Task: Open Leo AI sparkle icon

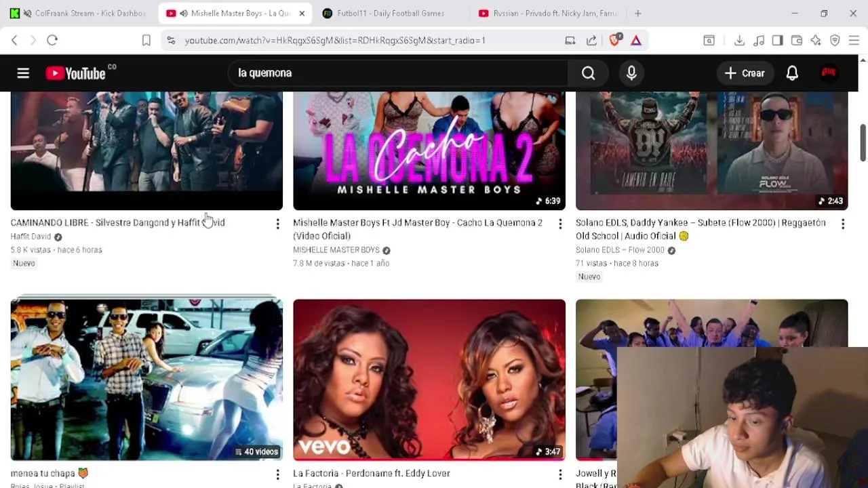Action: (816, 41)
